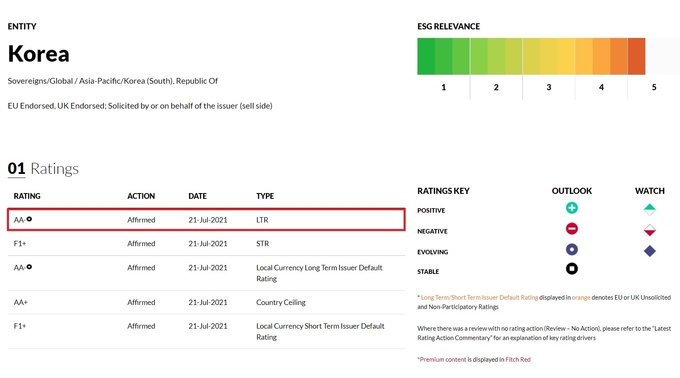
Task: Click the AA+ Country Ceiling rating
Action: tap(20, 302)
